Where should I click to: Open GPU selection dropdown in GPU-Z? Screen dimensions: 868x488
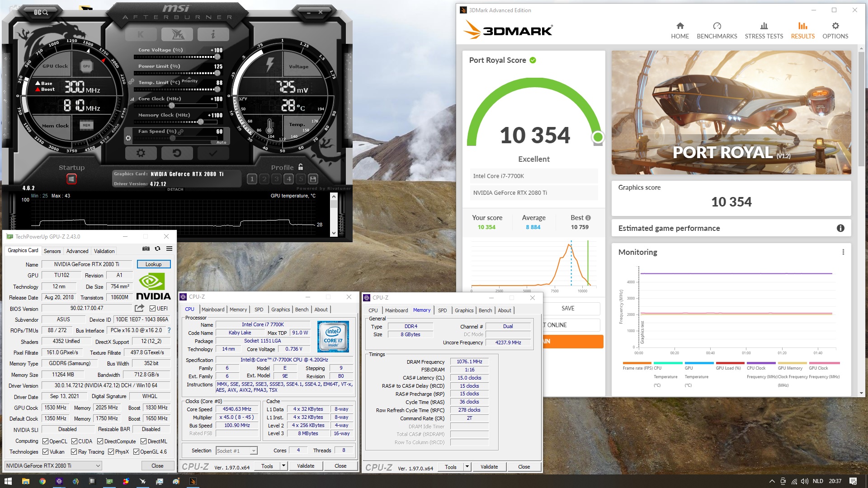click(53, 466)
